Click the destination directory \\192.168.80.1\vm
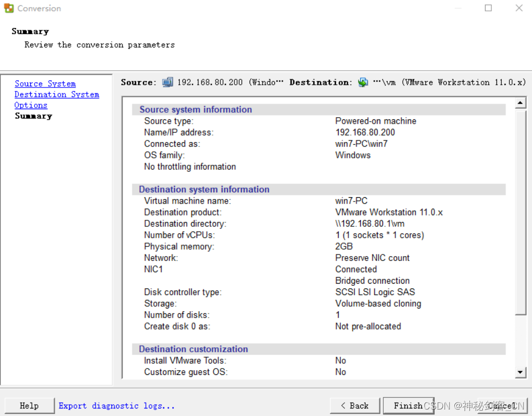Image resolution: width=532 pixels, height=416 pixels. click(370, 224)
